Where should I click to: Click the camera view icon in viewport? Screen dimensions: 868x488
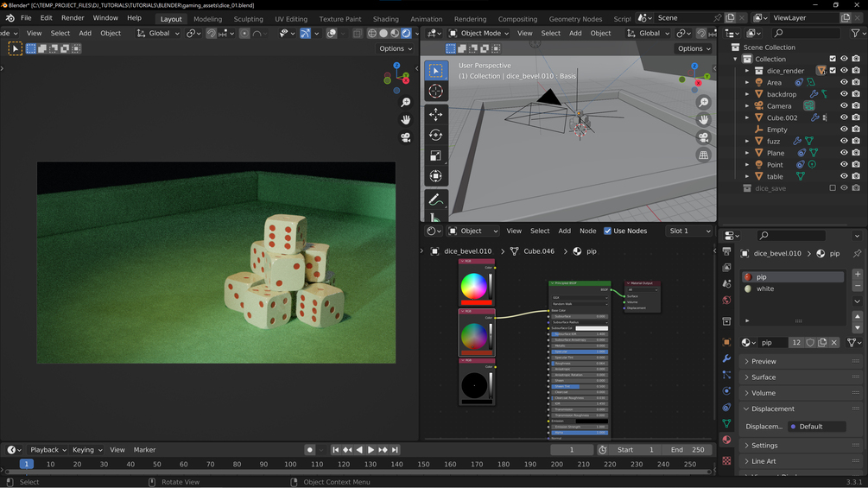[x=703, y=137]
